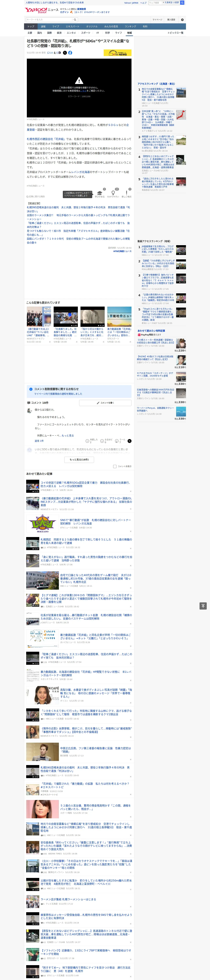Screen dimensions: 210x980
Task: Click the keyword input field
Action: pyautogui.click(x=49, y=20)
